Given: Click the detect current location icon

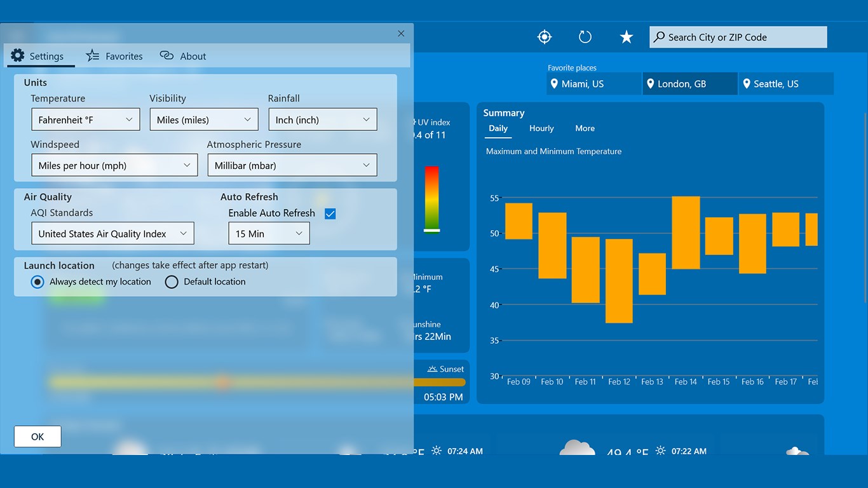Looking at the screenshot, I should tap(544, 36).
